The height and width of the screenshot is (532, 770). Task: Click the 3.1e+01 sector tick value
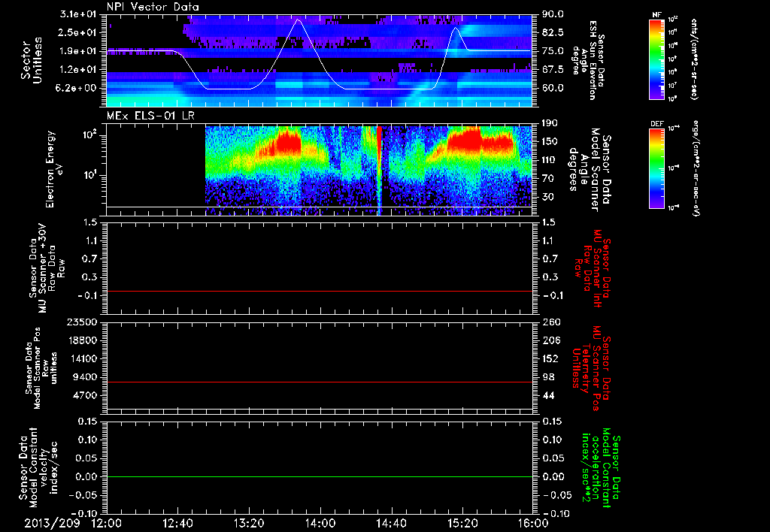78,14
